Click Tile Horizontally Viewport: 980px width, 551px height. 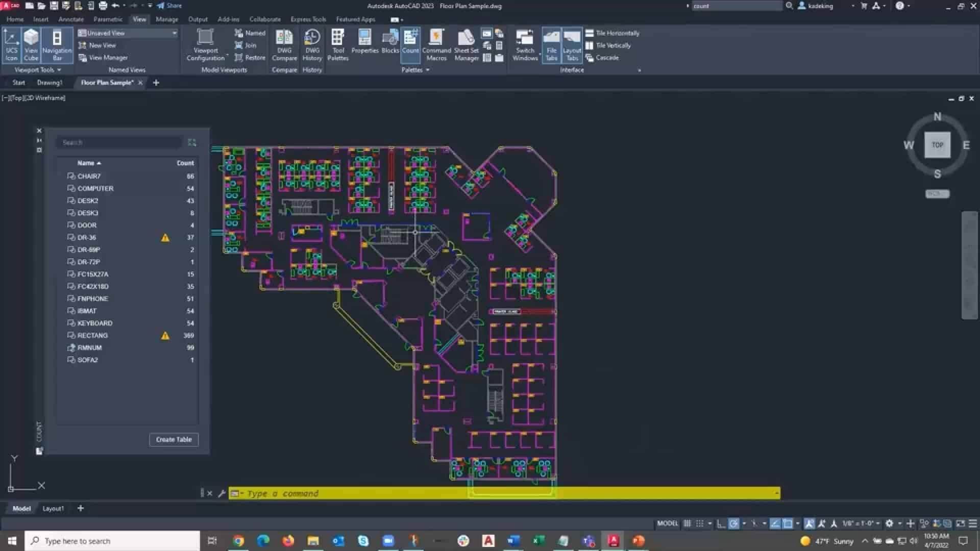coord(612,33)
